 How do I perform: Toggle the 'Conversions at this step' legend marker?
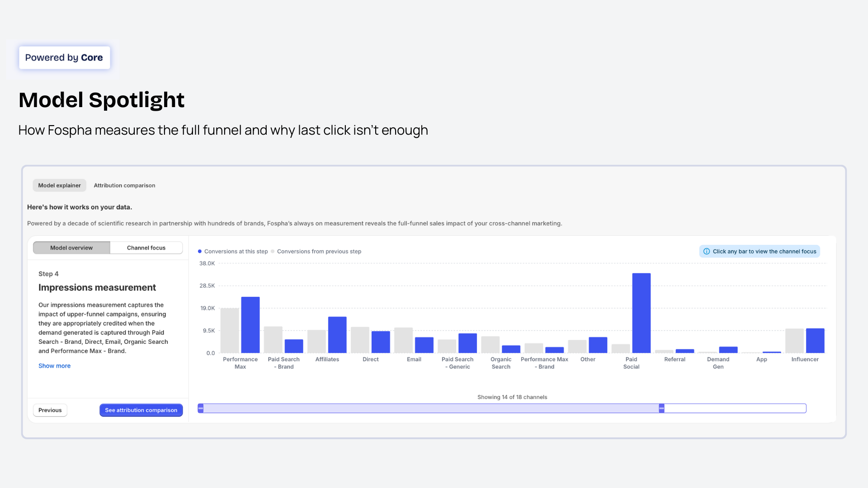[x=200, y=251]
